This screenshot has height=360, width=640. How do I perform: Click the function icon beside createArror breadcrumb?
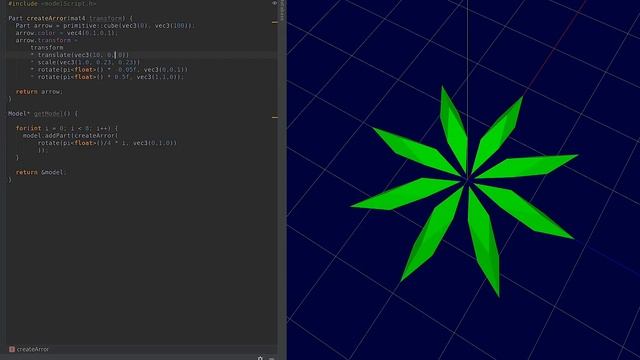click(12, 349)
